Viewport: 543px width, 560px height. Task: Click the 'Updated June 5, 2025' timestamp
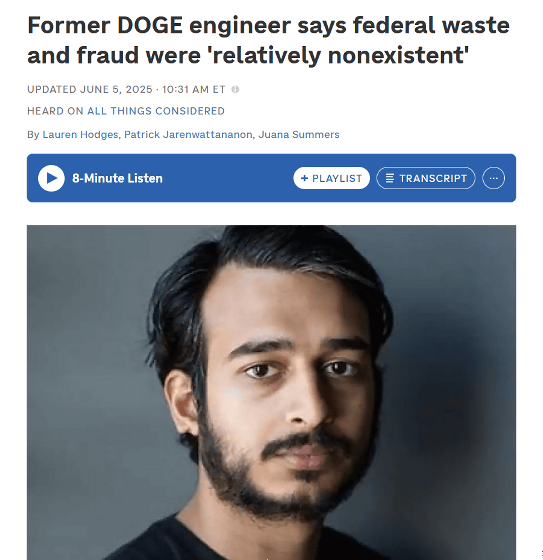click(x=90, y=89)
